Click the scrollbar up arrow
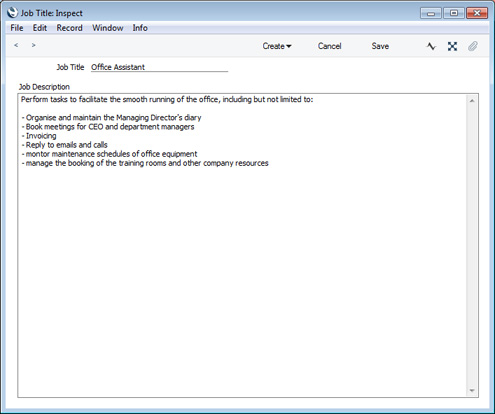This screenshot has width=495, height=414. tap(472, 101)
